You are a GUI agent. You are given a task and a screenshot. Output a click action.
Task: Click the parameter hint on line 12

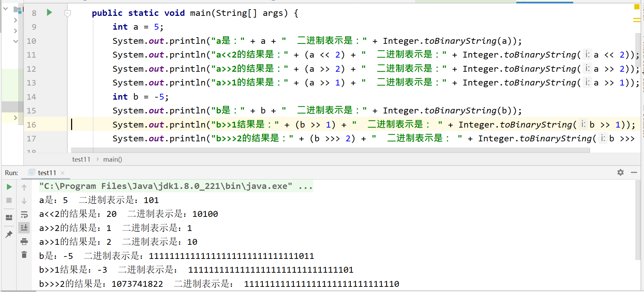587,69
